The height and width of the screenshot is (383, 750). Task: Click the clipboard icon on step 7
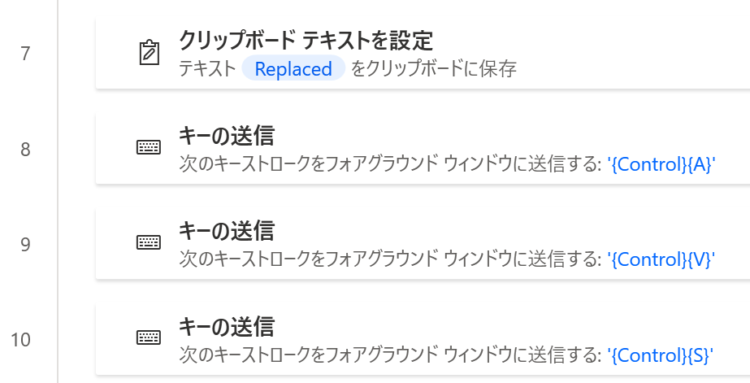[x=149, y=53]
